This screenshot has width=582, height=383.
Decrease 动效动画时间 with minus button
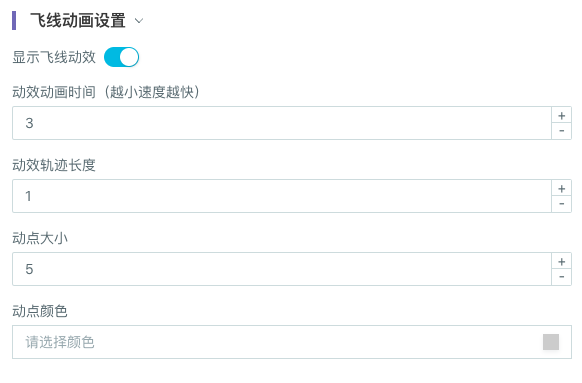(562, 131)
